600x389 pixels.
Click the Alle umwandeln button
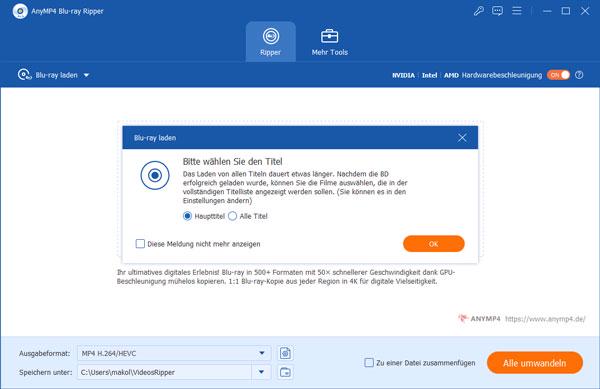pyautogui.click(x=535, y=363)
